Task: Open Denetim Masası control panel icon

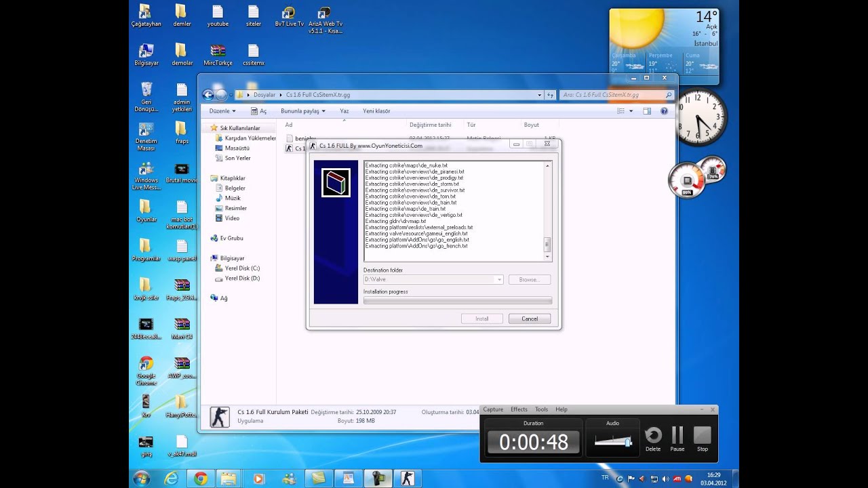Action: click(146, 136)
